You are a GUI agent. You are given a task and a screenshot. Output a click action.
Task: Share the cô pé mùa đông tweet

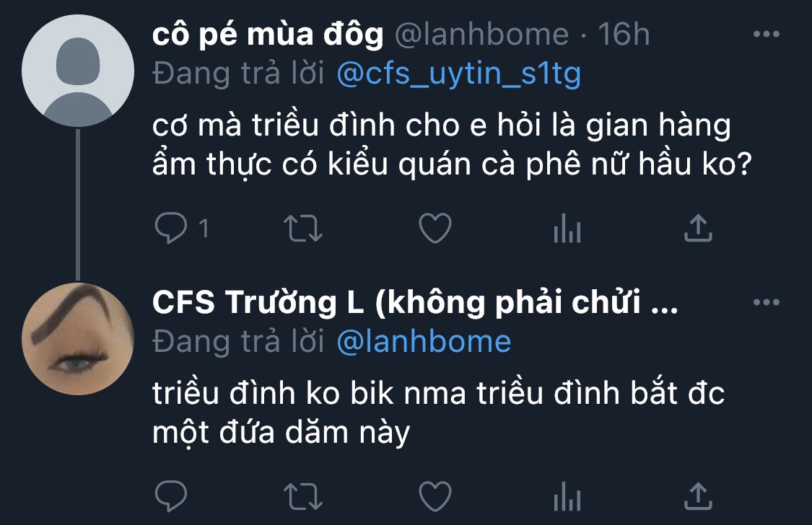tap(698, 228)
